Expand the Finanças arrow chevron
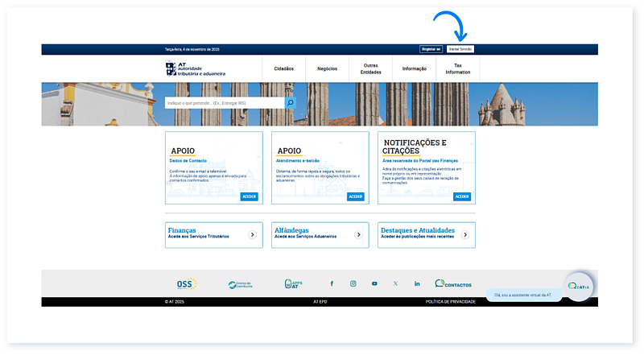Image resolution: width=644 pixels, height=355 pixels. [x=252, y=235]
